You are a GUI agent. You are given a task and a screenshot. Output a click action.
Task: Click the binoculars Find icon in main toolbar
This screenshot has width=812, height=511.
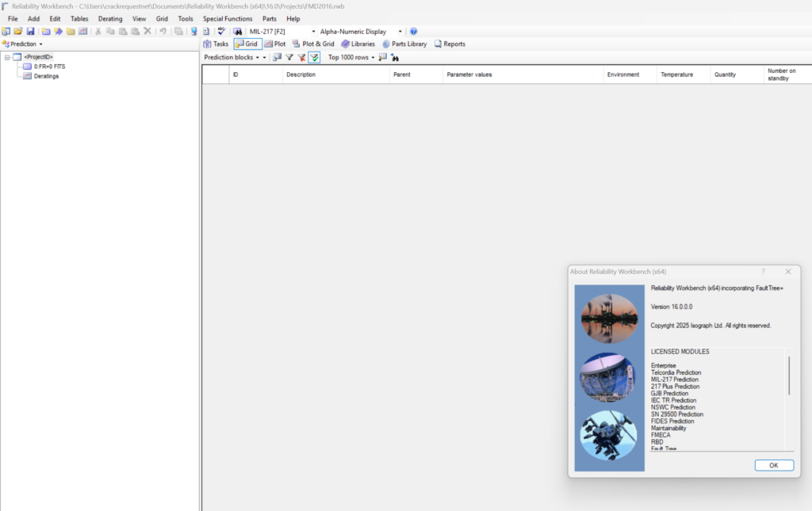click(238, 32)
